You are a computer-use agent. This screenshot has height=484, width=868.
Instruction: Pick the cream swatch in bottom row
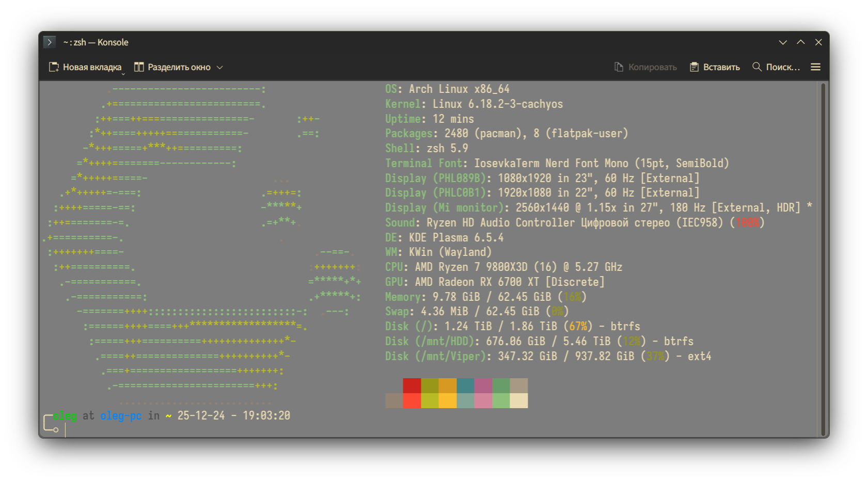pos(519,400)
